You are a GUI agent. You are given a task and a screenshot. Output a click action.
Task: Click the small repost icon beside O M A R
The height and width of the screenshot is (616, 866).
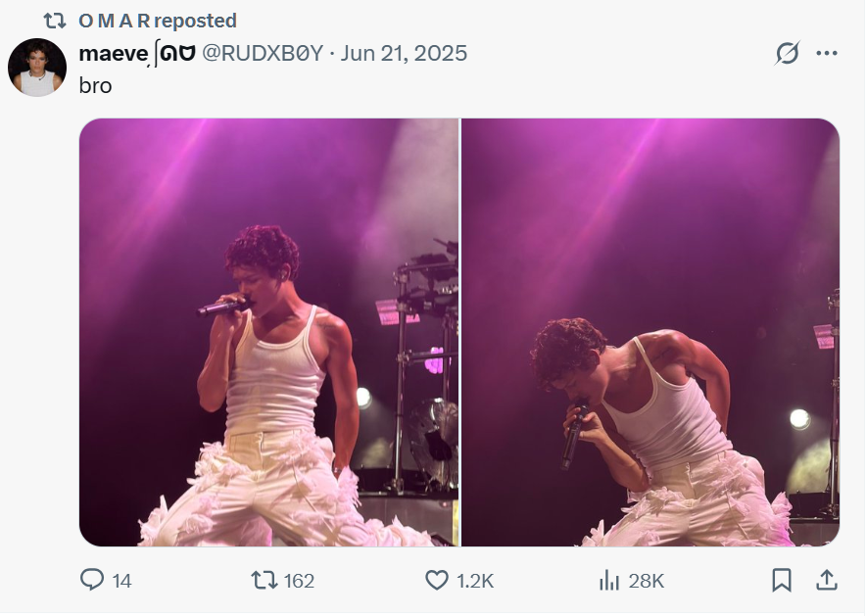pyautogui.click(x=55, y=21)
